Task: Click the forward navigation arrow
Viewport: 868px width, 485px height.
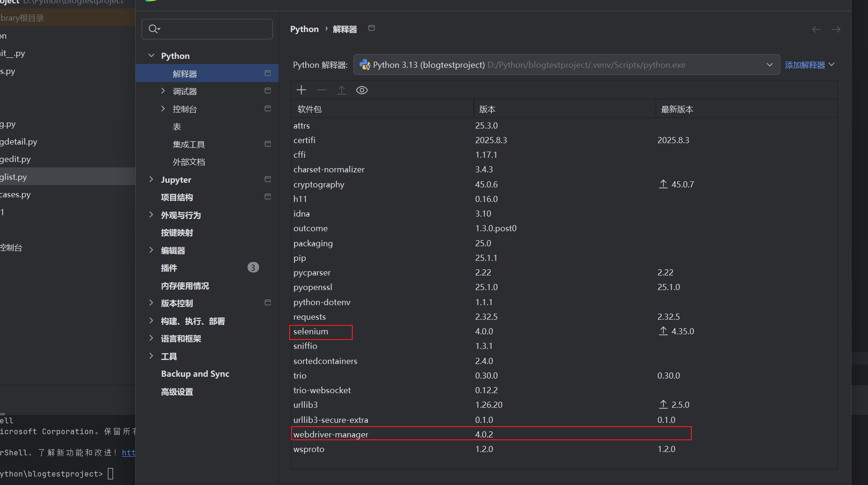Action: (x=836, y=29)
